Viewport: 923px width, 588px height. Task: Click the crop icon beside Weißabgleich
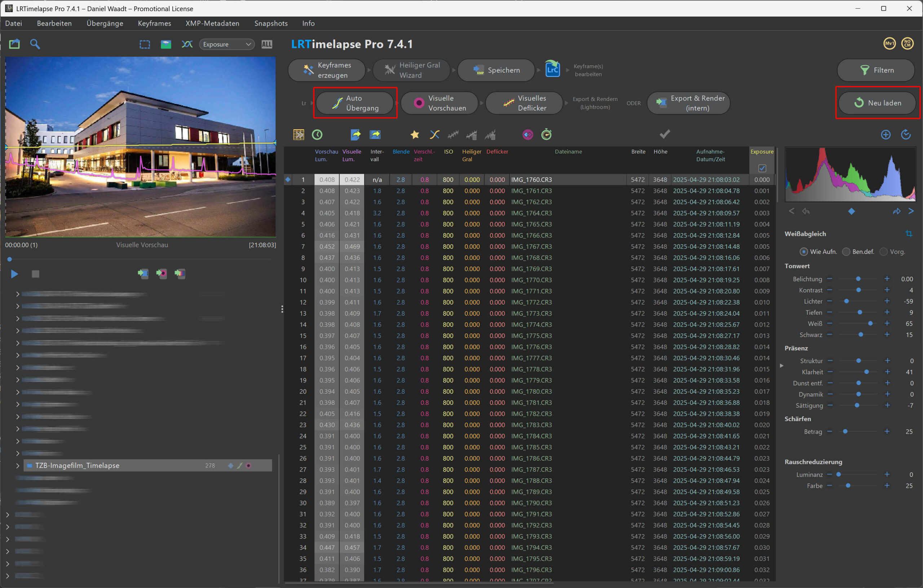tap(909, 234)
